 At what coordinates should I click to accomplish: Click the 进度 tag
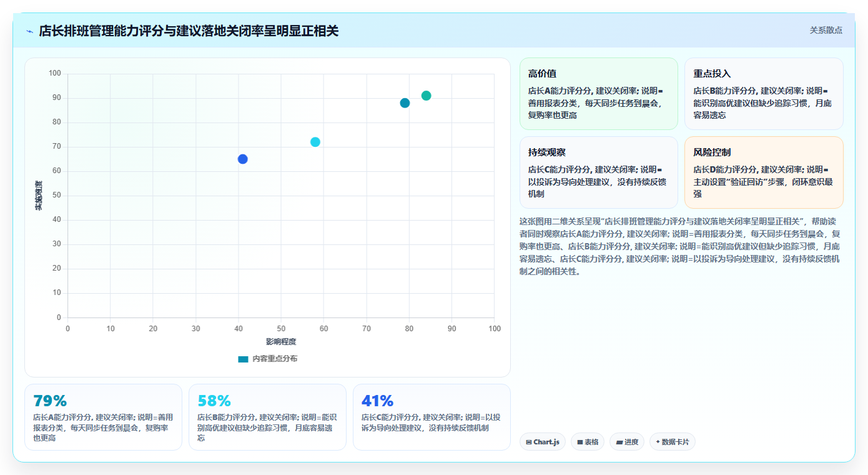click(627, 442)
